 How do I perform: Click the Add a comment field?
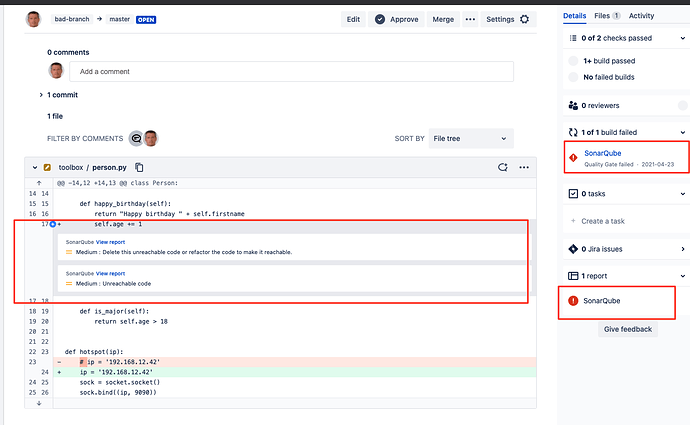click(x=291, y=71)
